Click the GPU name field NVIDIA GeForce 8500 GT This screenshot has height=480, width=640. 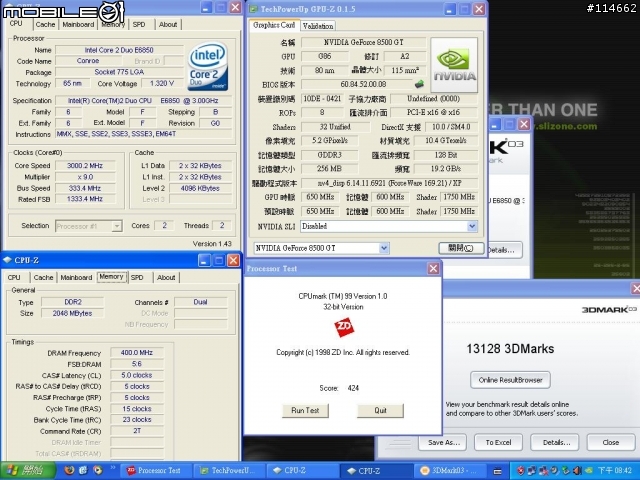coord(363,42)
